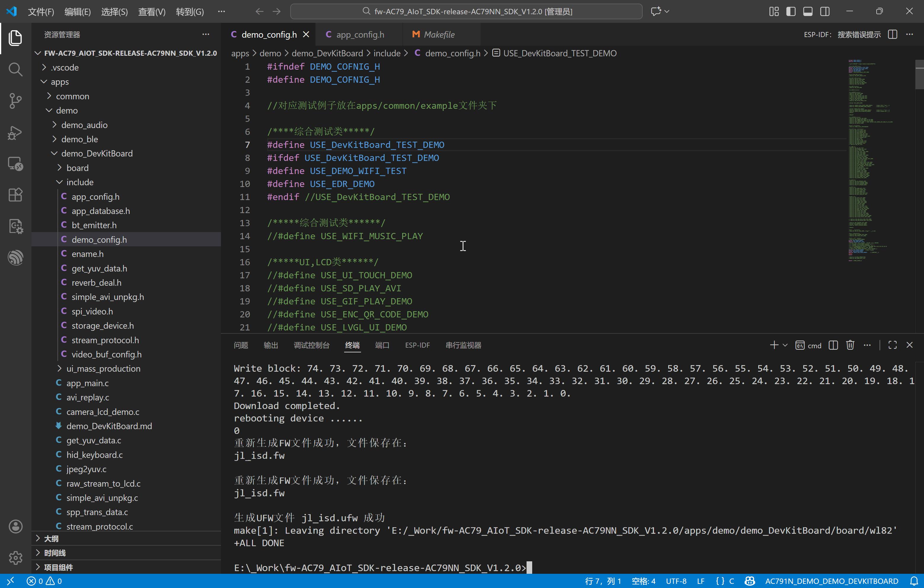
Task: Click ESP-IDF 搜索错误提示 button
Action: 842,34
